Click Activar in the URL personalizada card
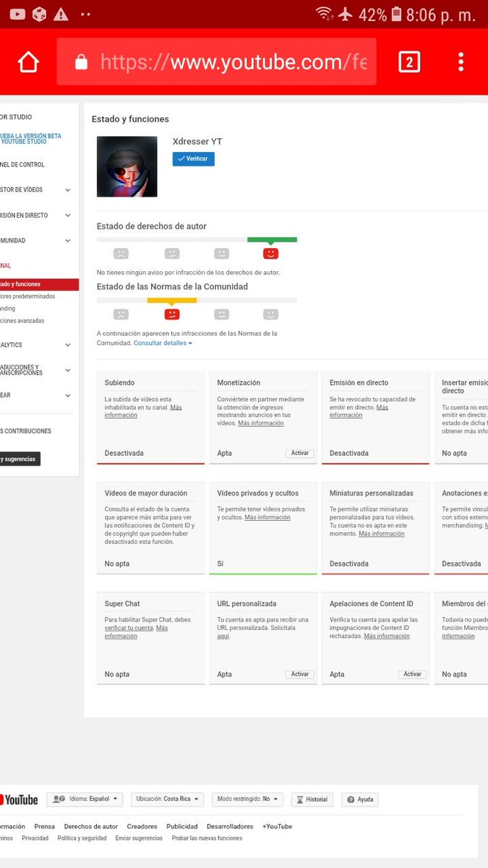 pos(300,674)
